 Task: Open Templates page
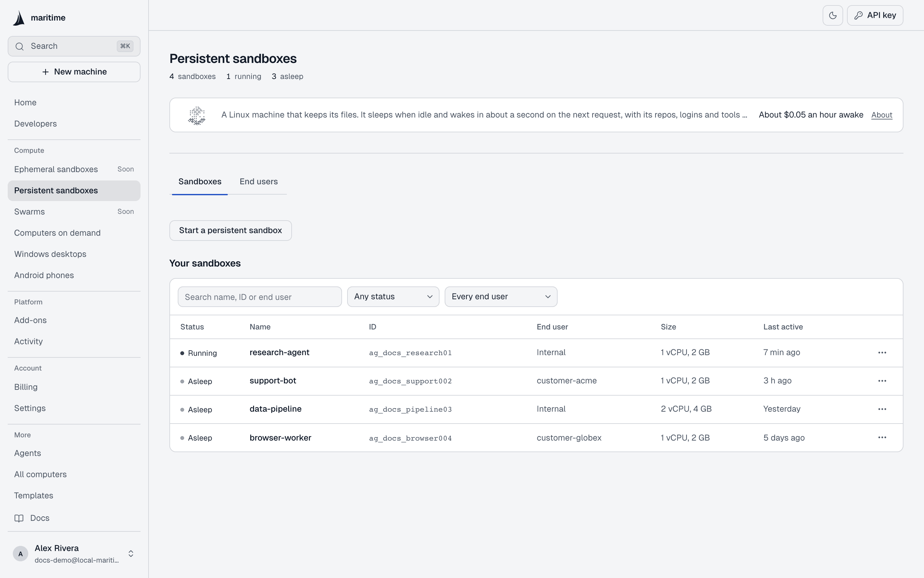pyautogui.click(x=74, y=495)
